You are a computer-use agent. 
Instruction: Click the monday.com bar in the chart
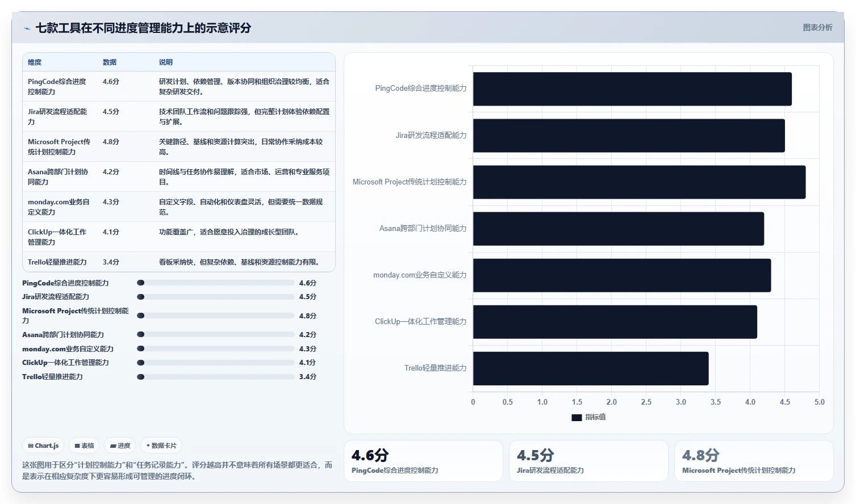(x=622, y=275)
